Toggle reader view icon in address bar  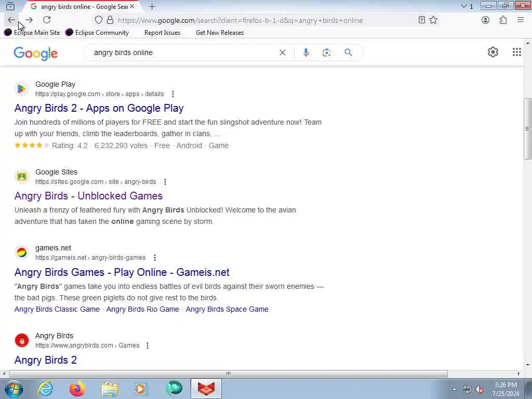[421, 20]
